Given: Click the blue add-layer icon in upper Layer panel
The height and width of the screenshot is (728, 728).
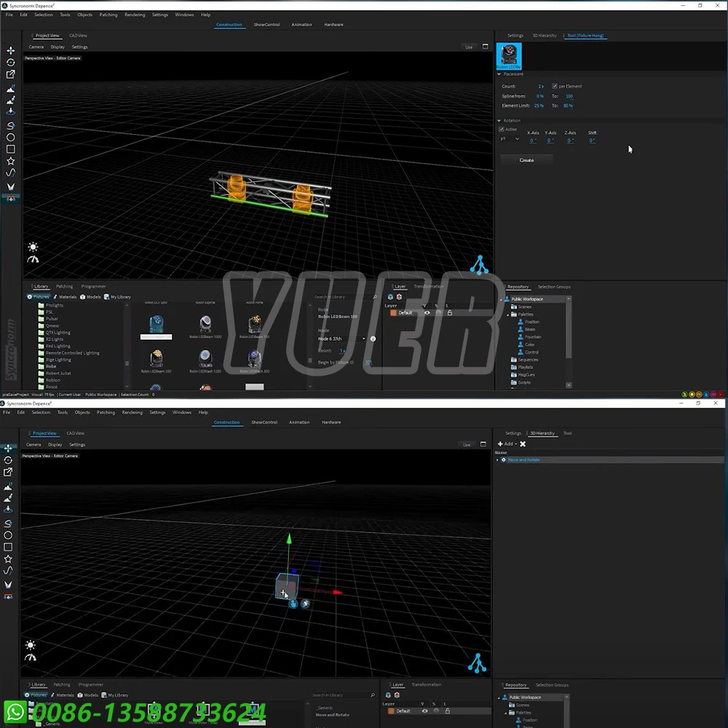Looking at the screenshot, I should pos(390,297).
